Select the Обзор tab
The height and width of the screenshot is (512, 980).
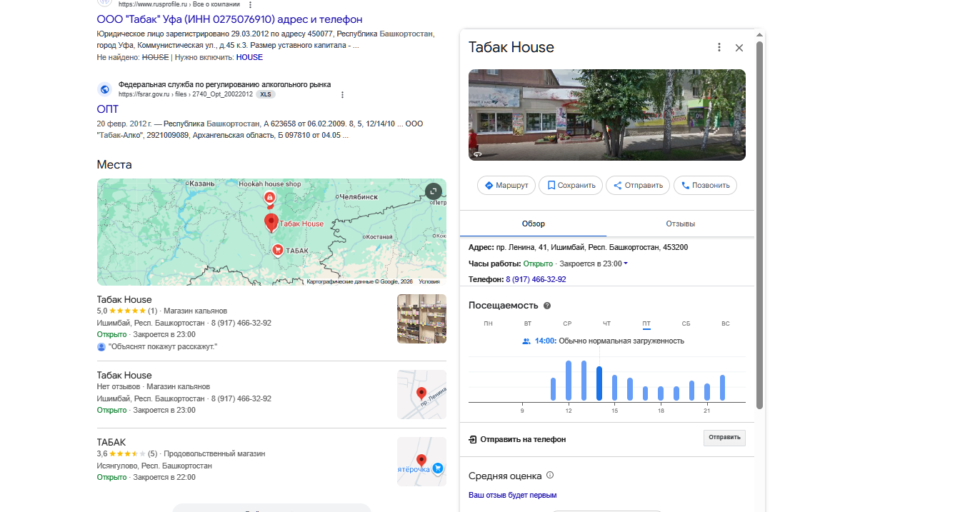coord(533,224)
